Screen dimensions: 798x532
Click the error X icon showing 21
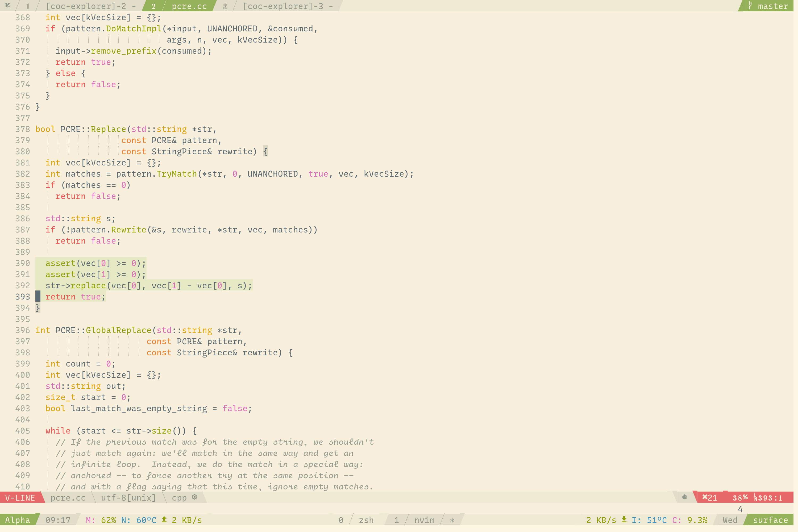tap(705, 497)
